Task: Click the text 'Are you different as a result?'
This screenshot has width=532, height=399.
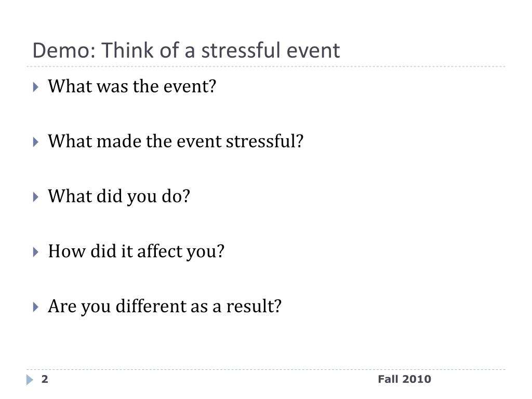Action: coord(165,307)
